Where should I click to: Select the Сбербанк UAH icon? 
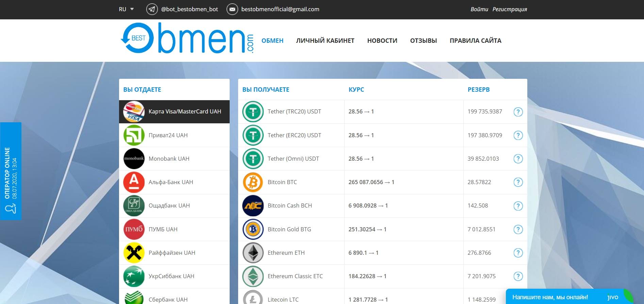pyautogui.click(x=134, y=297)
